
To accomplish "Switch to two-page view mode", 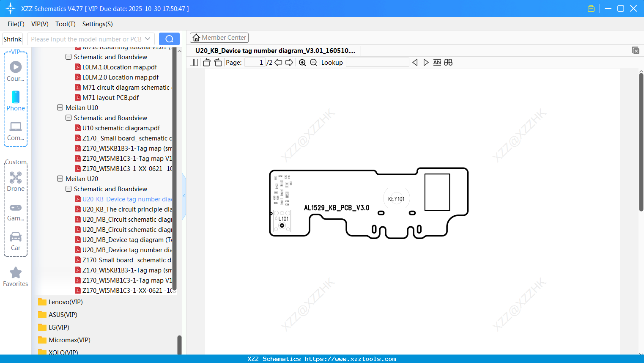I will click(x=193, y=62).
